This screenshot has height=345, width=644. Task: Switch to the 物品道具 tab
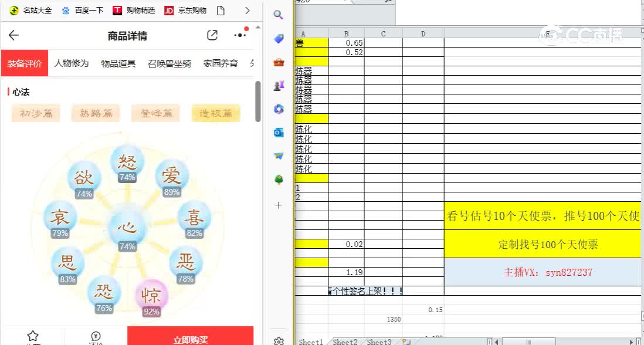118,63
